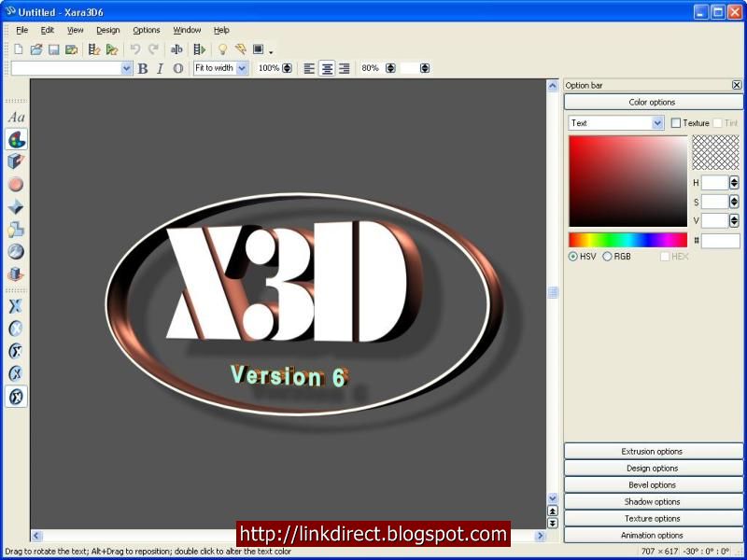This screenshot has width=747, height=560.
Task: Select the last oval X button style icon
Action: [16, 396]
